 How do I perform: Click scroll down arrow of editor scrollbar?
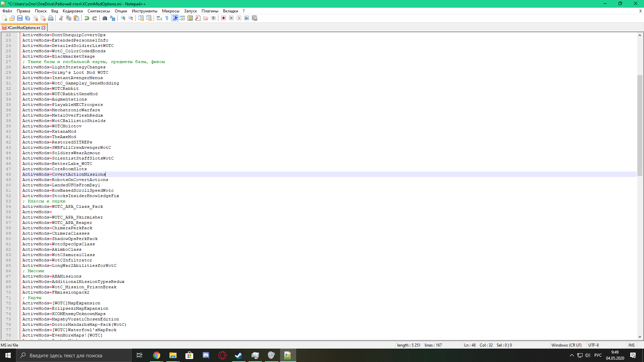[x=640, y=337]
